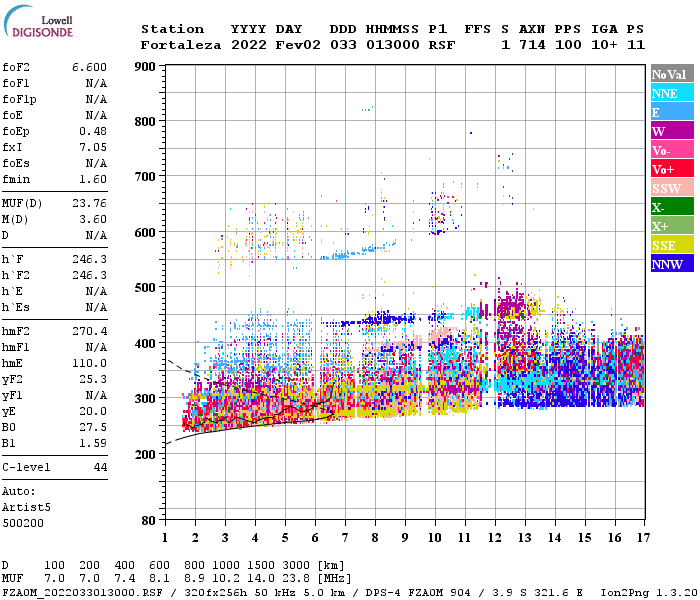Click the time 013000 value

(392, 45)
